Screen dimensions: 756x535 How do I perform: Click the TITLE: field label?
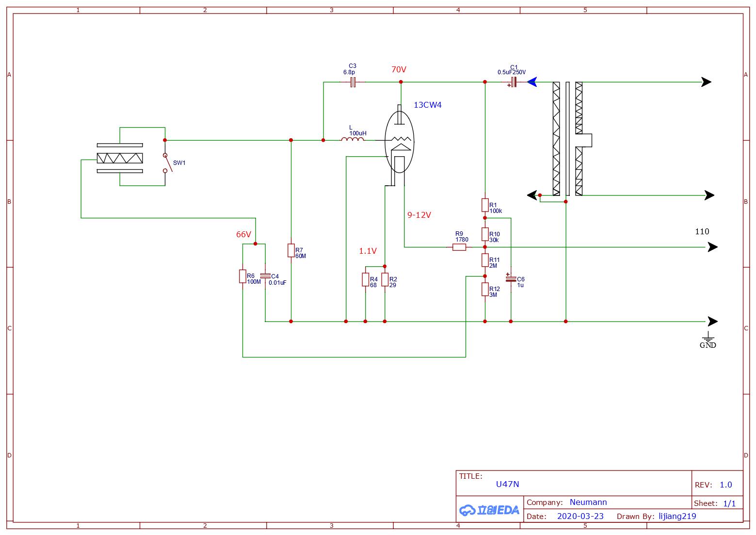[471, 476]
